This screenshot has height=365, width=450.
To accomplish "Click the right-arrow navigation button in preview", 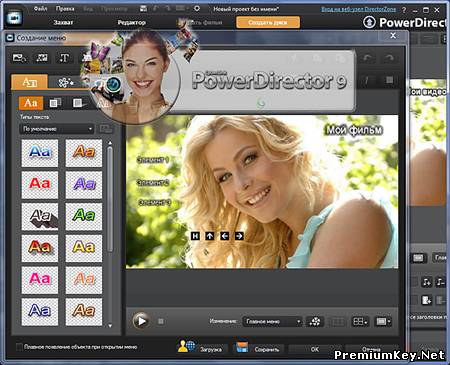I will (239, 236).
